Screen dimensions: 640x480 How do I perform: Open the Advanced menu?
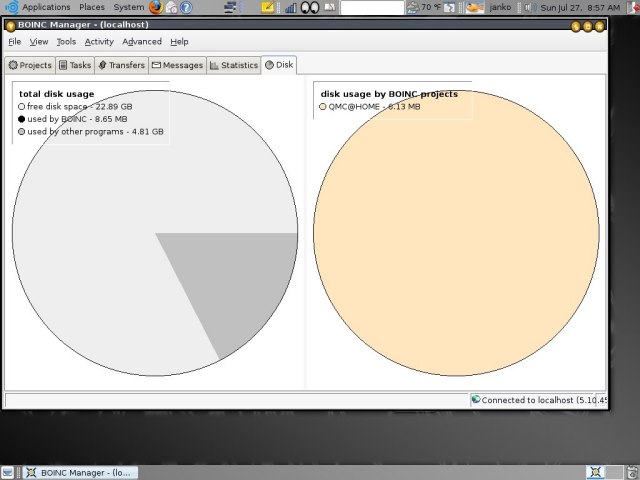point(142,42)
